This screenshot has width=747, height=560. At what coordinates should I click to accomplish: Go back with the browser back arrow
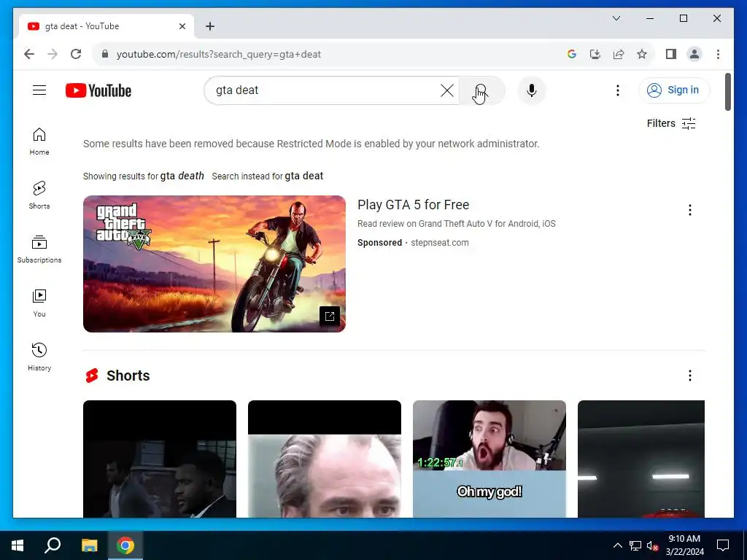29,54
